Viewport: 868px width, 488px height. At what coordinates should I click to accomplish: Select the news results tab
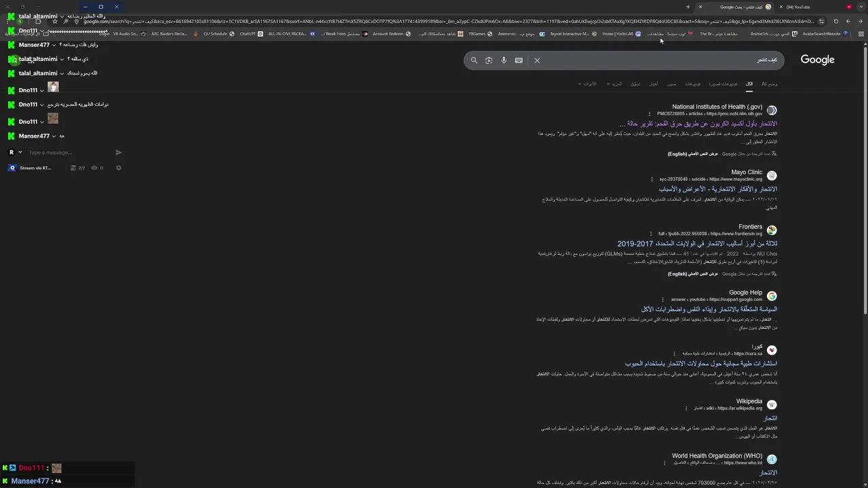[653, 84]
